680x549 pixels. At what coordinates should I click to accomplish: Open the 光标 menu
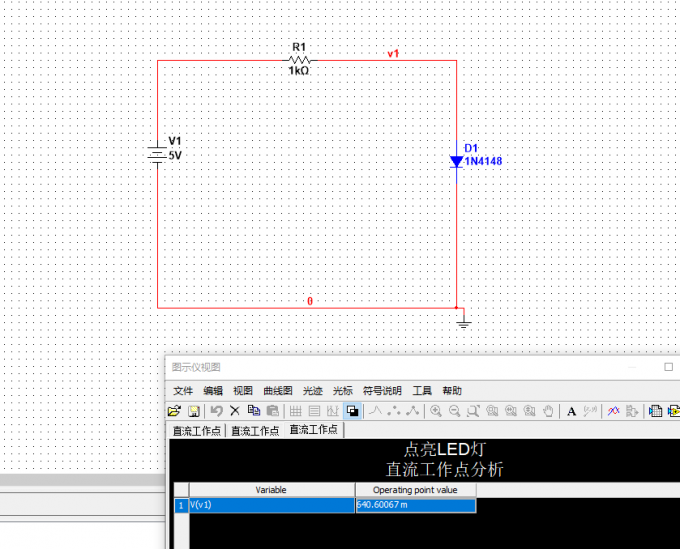[343, 391]
